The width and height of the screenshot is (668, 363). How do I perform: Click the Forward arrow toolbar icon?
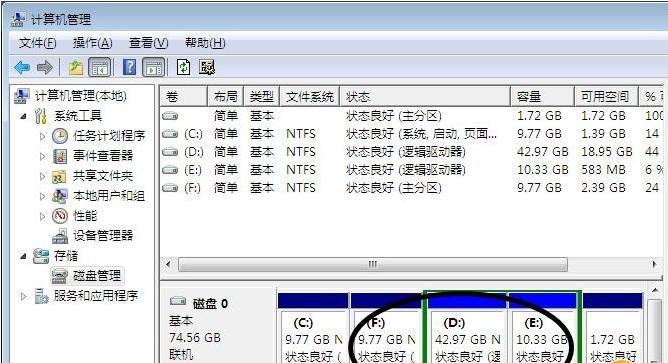point(45,67)
